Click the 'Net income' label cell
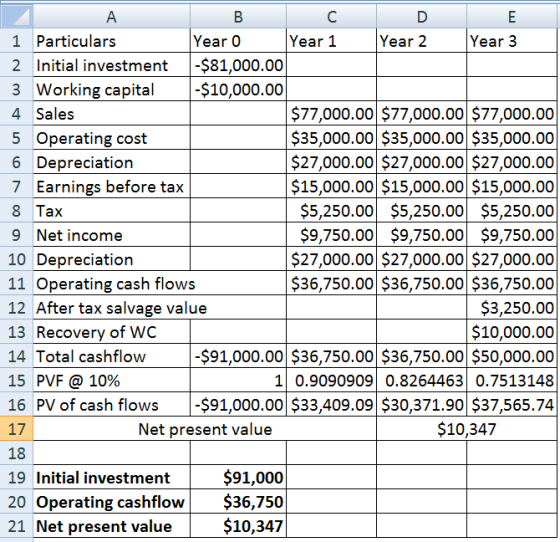Viewport: 560px width, 542px height. click(112, 235)
